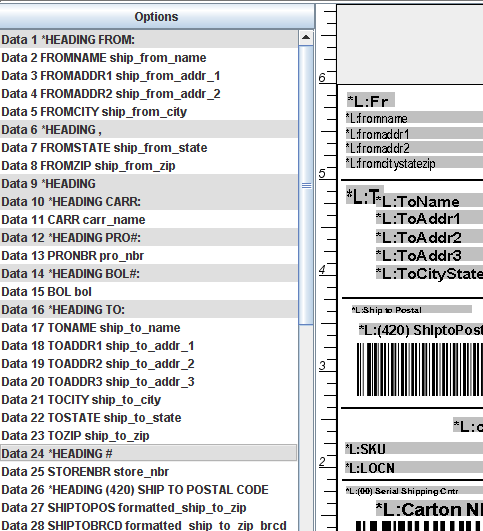Click the *L:T heading field on label
The width and height of the screenshot is (483, 531).
tap(361, 195)
